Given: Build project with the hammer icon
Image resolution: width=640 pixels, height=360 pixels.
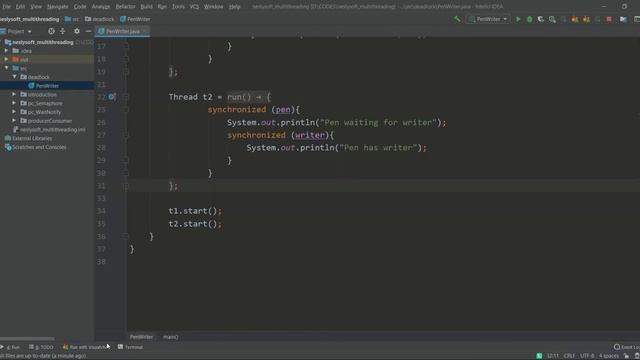Looking at the screenshot, I should point(457,19).
